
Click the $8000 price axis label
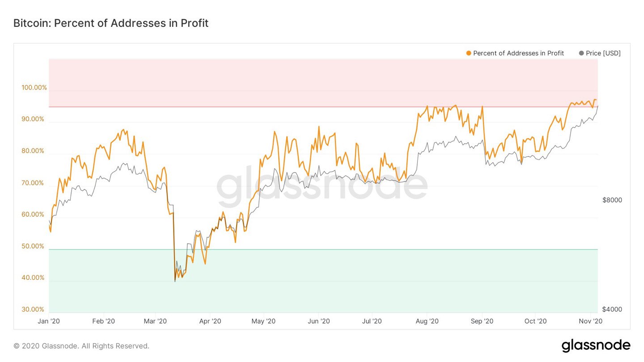(612, 200)
